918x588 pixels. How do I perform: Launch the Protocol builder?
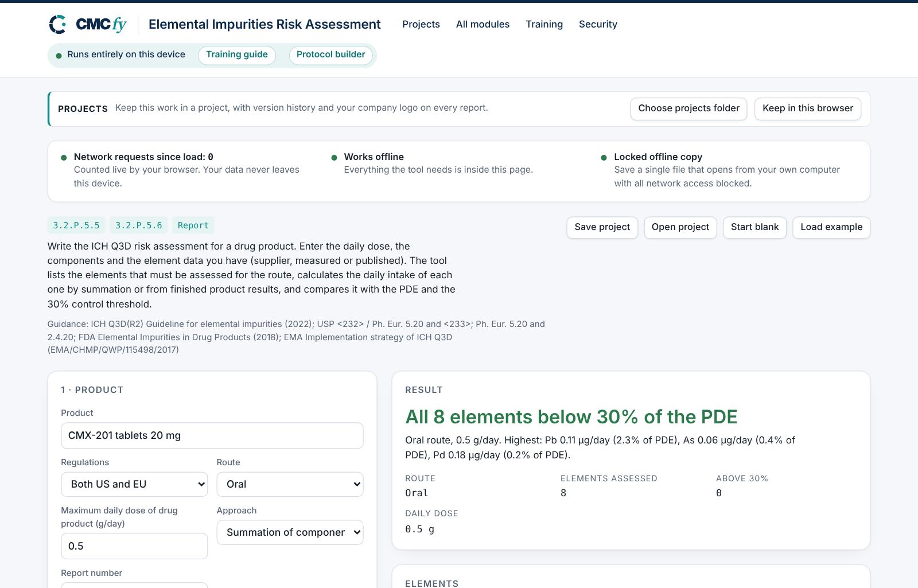click(x=330, y=55)
